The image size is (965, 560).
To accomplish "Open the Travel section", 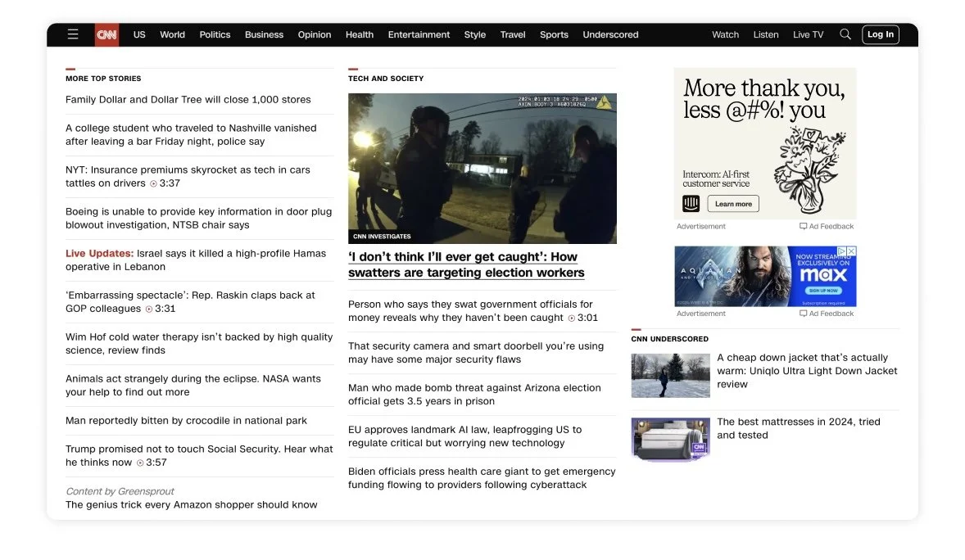I will pos(513,34).
